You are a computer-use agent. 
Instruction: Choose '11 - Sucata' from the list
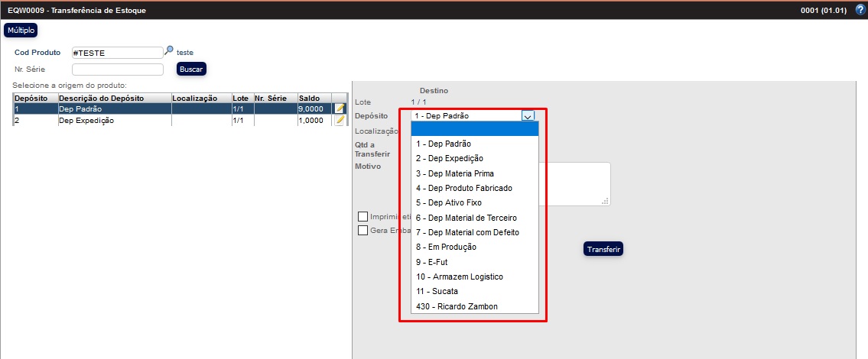pyautogui.click(x=437, y=291)
